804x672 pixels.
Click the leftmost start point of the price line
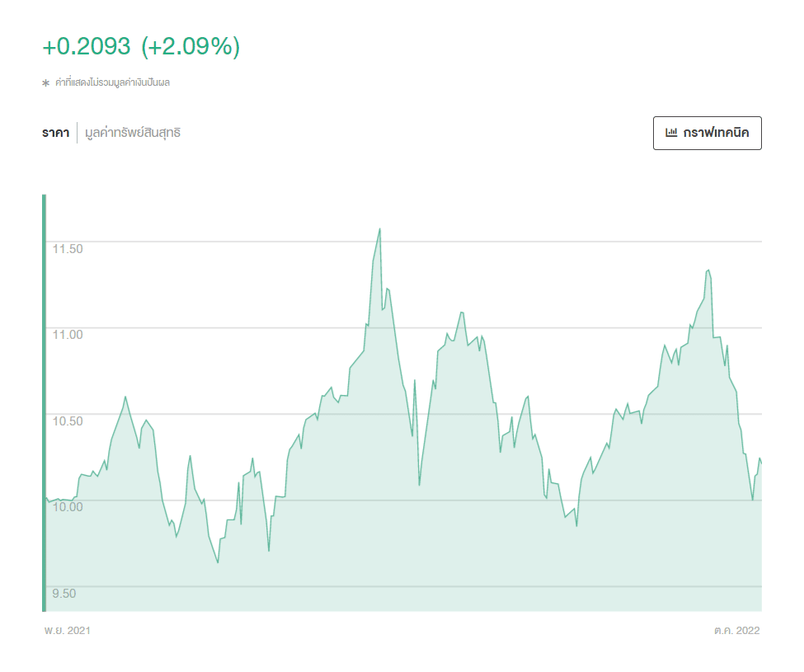46,497
